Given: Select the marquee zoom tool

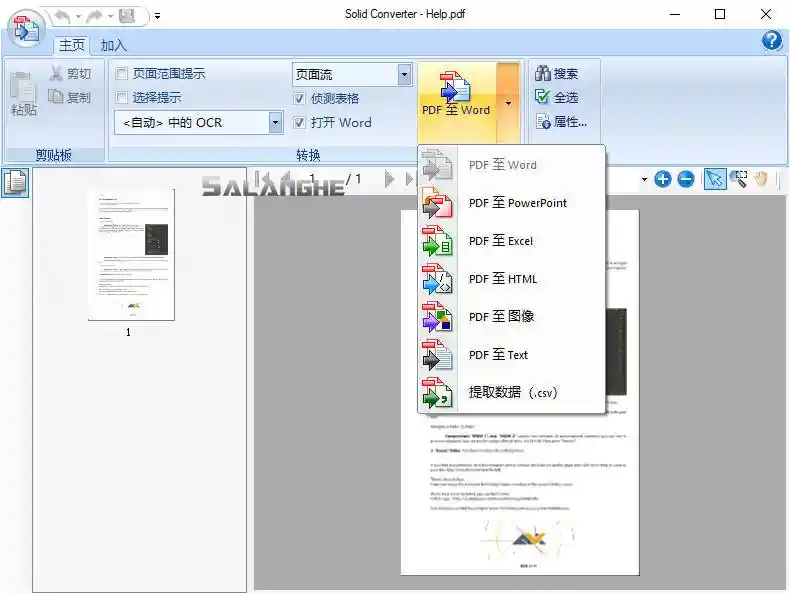Looking at the screenshot, I should 740,179.
